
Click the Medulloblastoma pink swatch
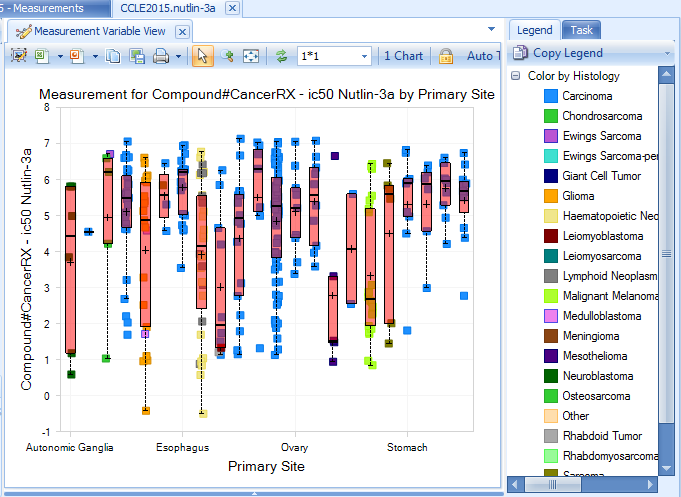click(x=551, y=316)
